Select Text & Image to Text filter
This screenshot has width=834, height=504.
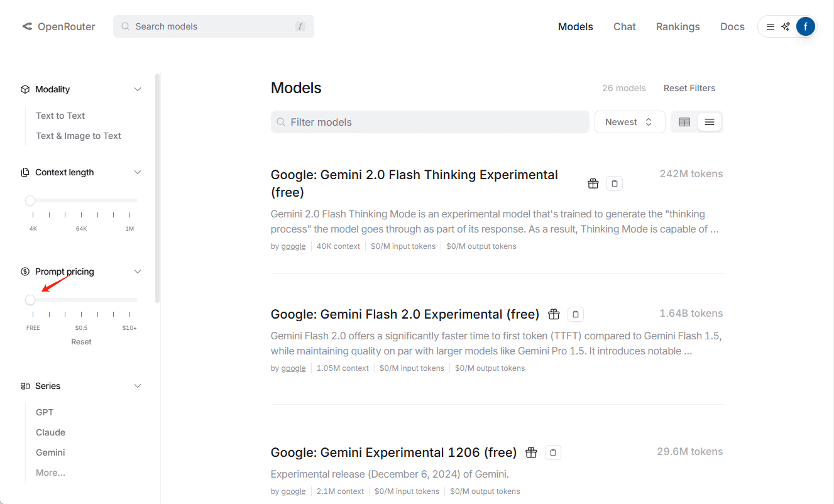pos(79,136)
